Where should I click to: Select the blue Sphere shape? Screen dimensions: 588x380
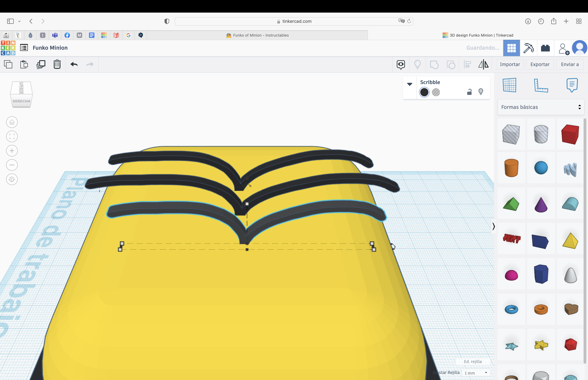coord(541,168)
